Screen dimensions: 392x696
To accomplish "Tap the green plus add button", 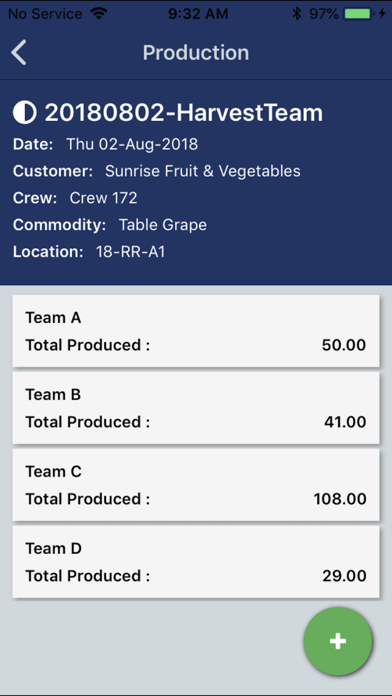I will tap(338, 641).
